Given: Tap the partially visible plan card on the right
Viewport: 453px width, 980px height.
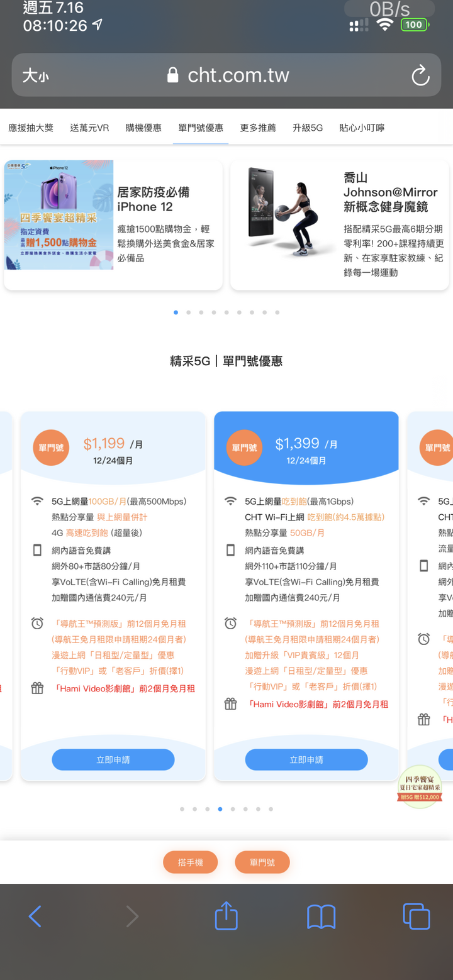Looking at the screenshot, I should 430,596.
